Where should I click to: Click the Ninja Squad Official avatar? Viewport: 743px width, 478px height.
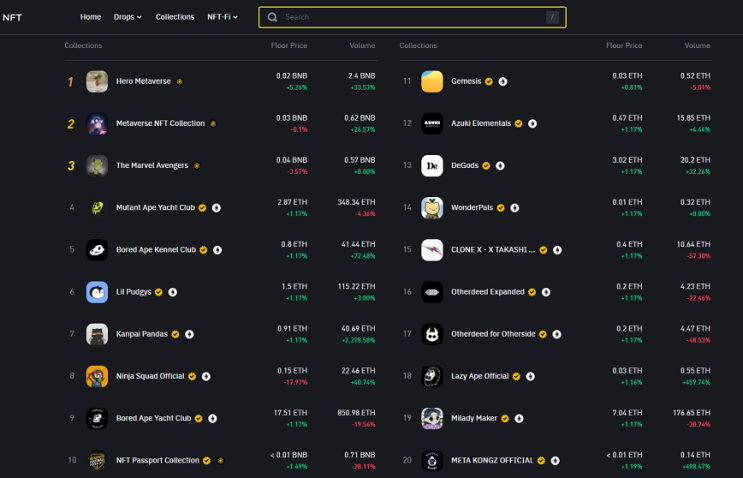97,376
